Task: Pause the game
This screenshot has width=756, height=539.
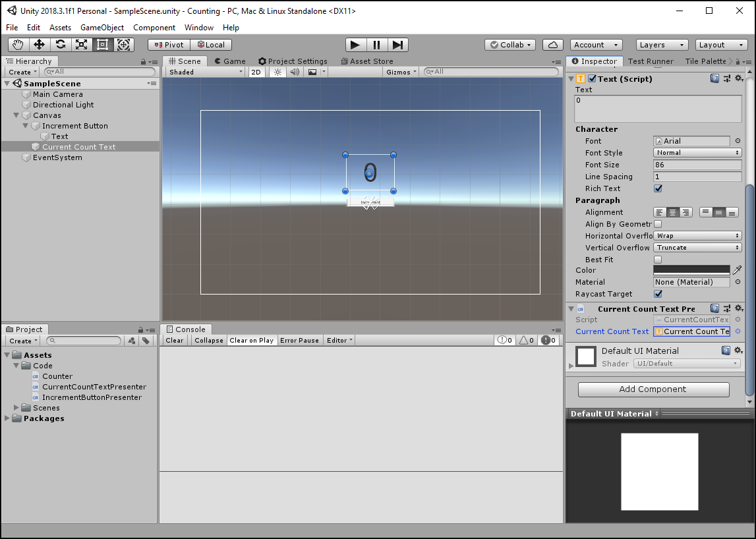Action: tap(376, 45)
